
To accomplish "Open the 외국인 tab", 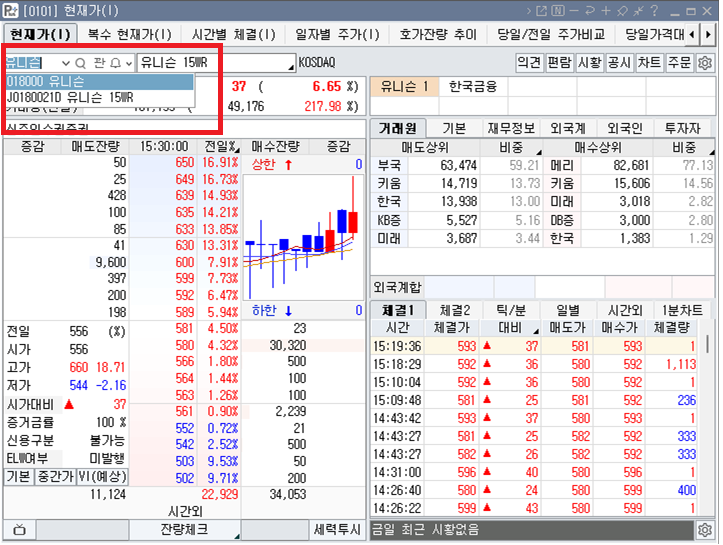I will [625, 128].
